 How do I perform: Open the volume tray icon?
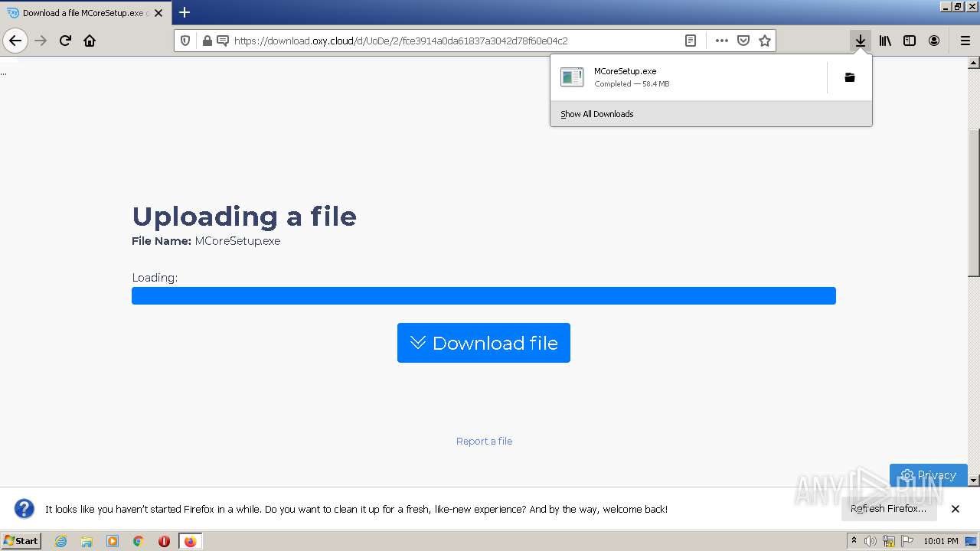pyautogui.click(x=871, y=541)
